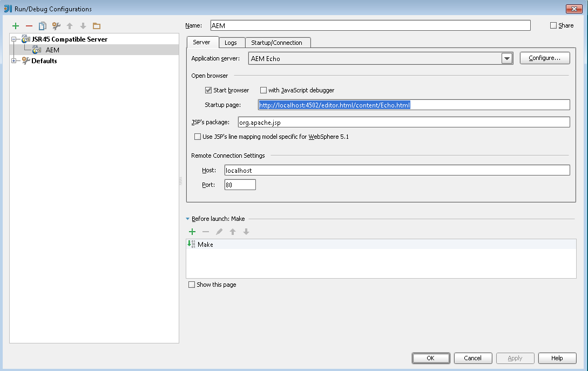Screen dimensions: 588x371
Task: Open the Startup/Connection tab
Action: click(x=277, y=43)
